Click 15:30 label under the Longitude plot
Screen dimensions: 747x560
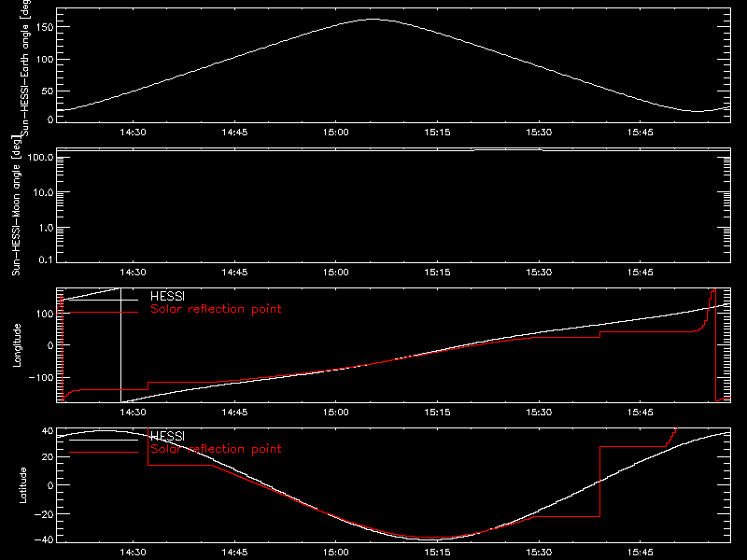[x=539, y=413]
